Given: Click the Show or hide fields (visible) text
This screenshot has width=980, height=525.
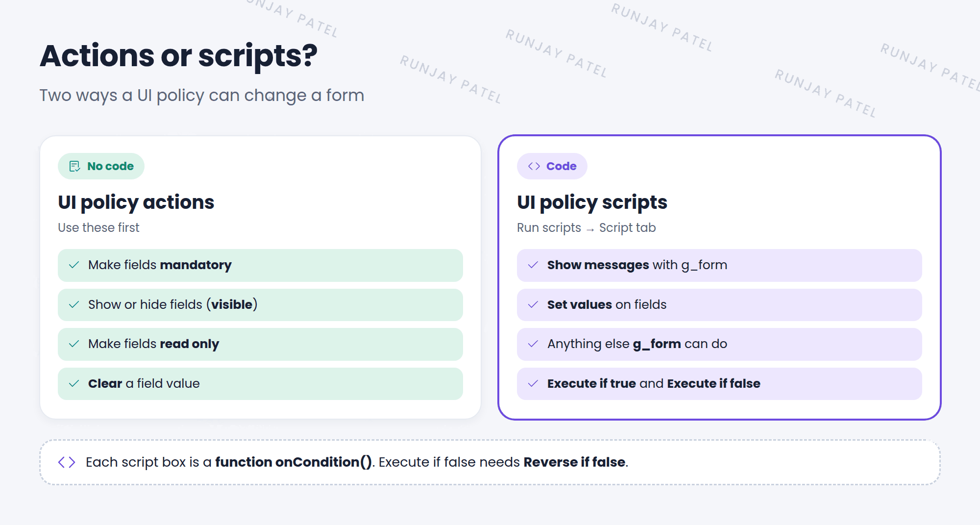Looking at the screenshot, I should click(x=172, y=305).
